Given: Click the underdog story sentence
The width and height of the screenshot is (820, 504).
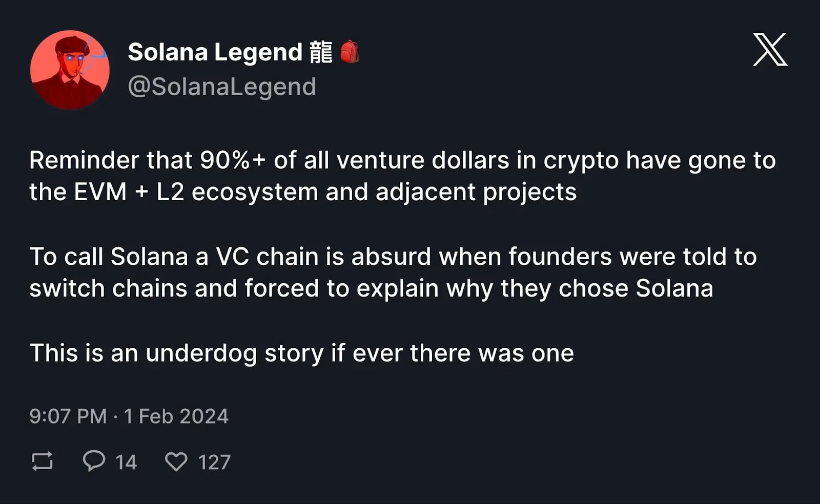Looking at the screenshot, I should coord(301,353).
